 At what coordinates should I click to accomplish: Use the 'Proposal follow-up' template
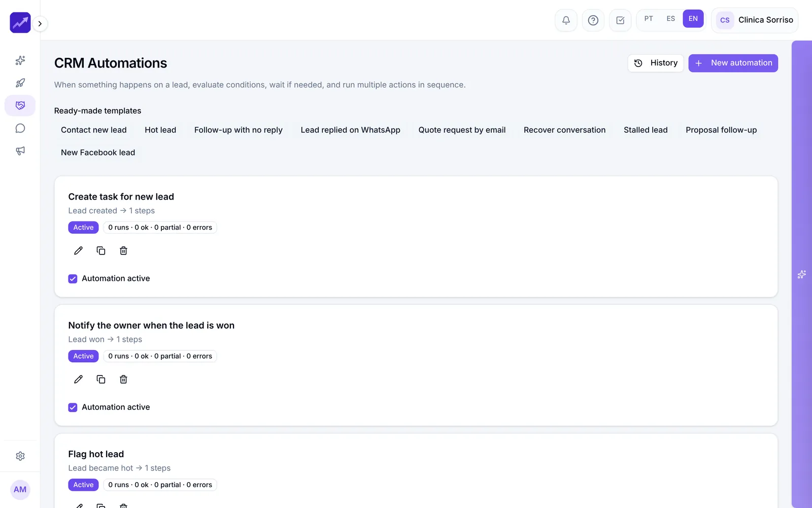721,130
